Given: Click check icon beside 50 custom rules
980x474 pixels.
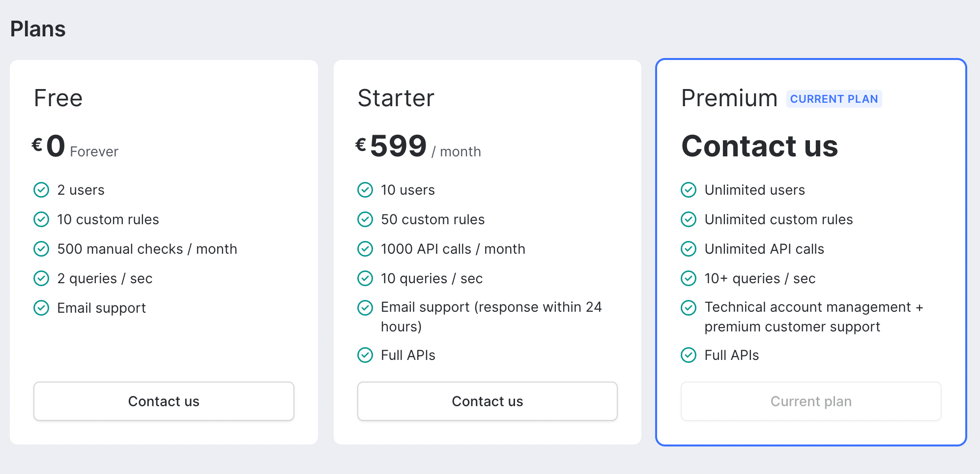Looking at the screenshot, I should pos(365,219).
